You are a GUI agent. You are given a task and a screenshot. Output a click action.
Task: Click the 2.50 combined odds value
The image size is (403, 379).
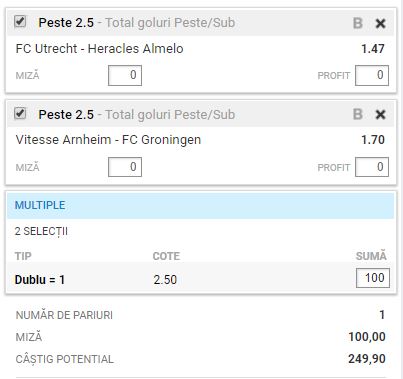165,280
